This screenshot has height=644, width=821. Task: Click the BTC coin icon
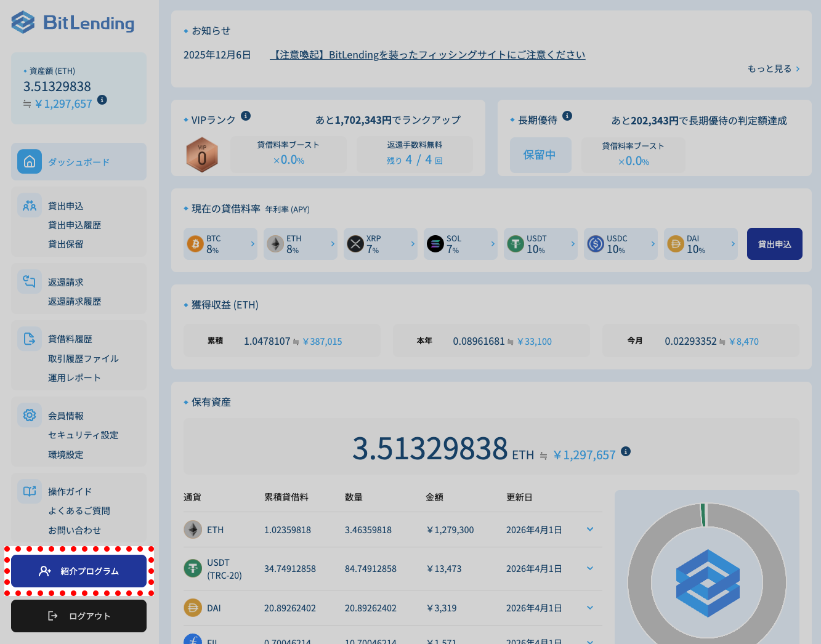click(195, 244)
